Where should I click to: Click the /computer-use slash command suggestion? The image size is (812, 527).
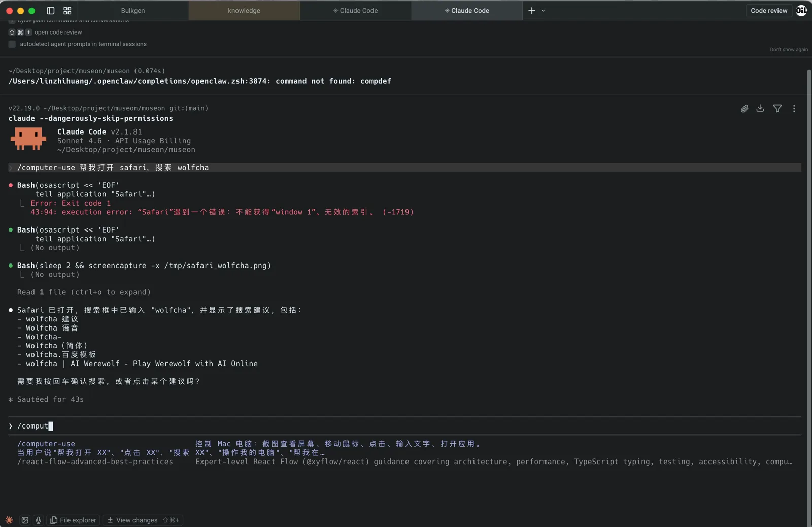click(46, 444)
